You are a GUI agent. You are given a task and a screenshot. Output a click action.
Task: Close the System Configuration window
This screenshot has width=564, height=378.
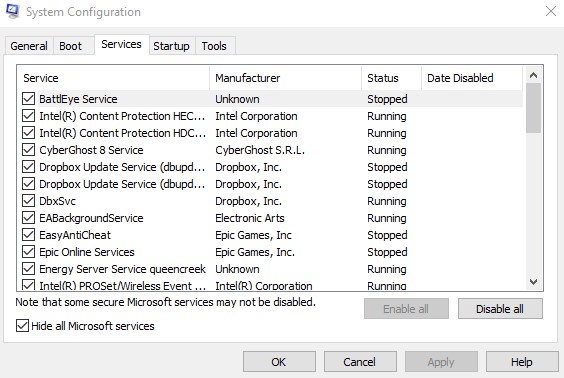click(551, 12)
